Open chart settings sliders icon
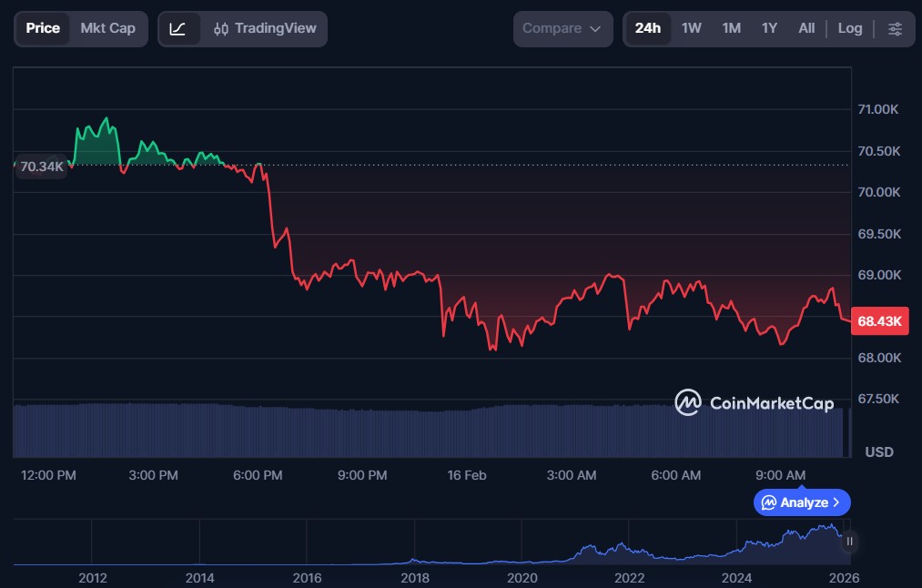Viewport: 922px width, 588px height. [895, 29]
